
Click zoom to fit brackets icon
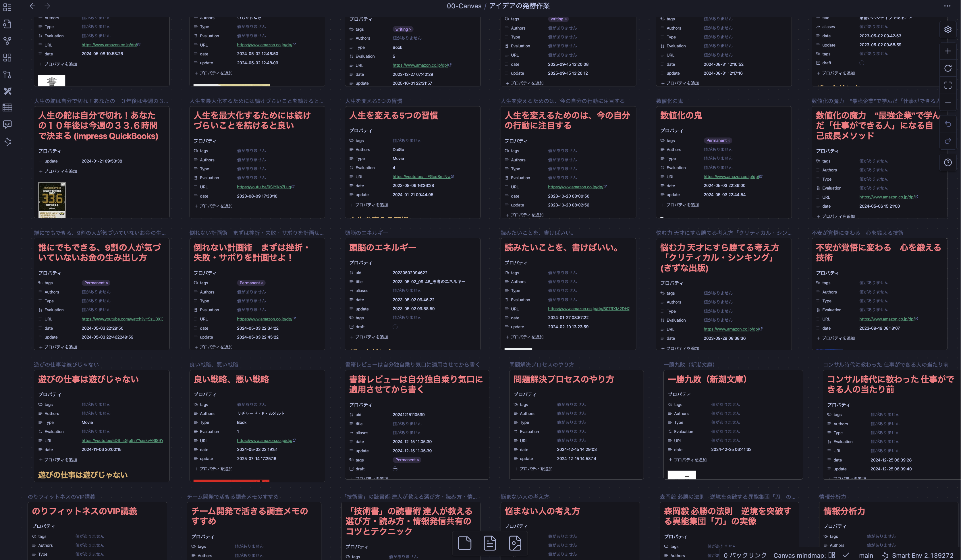point(948,85)
